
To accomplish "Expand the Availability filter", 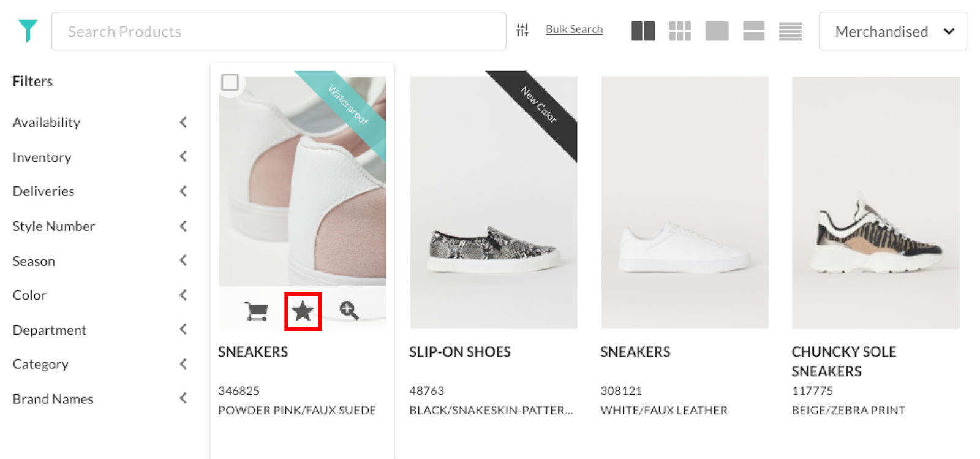I will (x=183, y=123).
